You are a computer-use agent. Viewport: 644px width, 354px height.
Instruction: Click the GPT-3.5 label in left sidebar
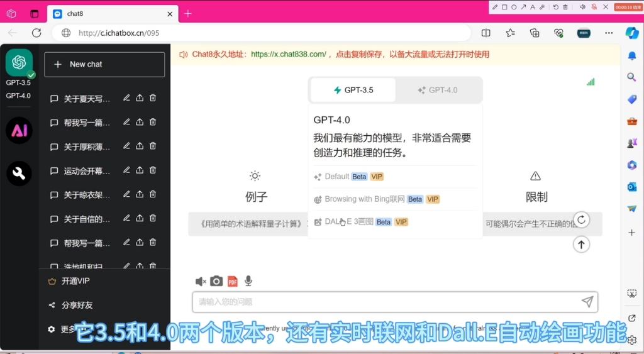click(18, 82)
